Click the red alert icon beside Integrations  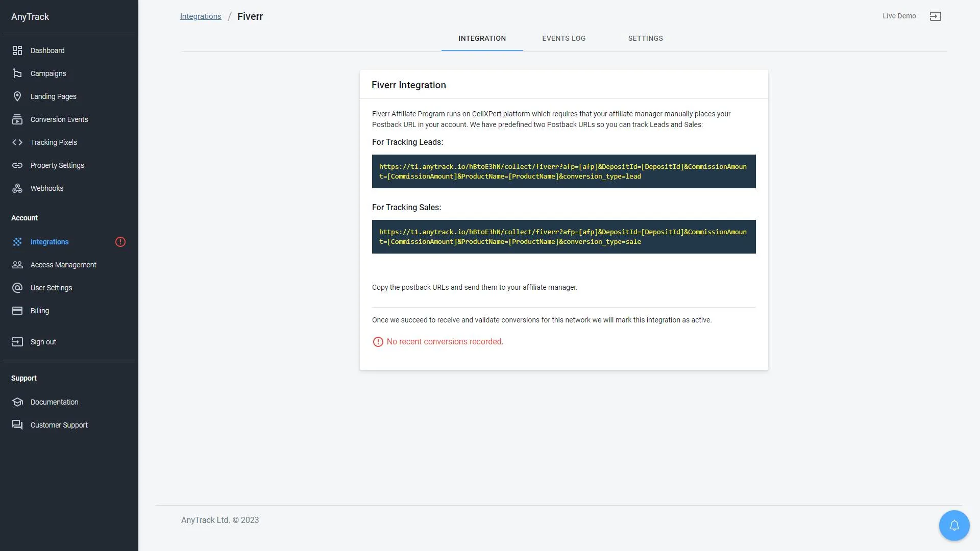[x=120, y=242]
